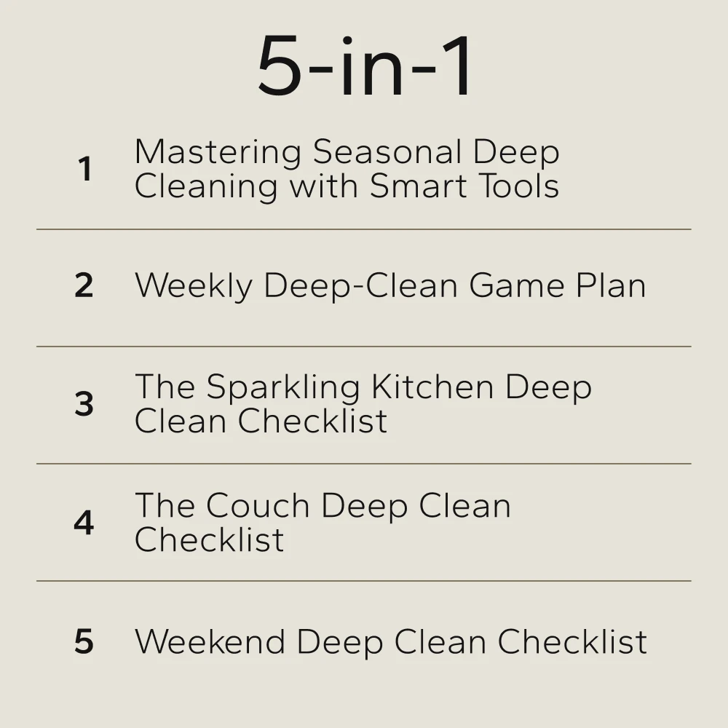Click the word "Weekend" in item 5
The image size is (728, 728).
[210, 641]
